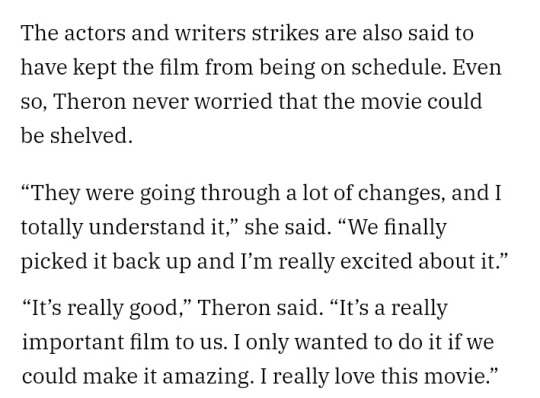Viewport: 540px width, 398px height.
Task: Click the phrase "be shelved."
Action: [x=76, y=135]
